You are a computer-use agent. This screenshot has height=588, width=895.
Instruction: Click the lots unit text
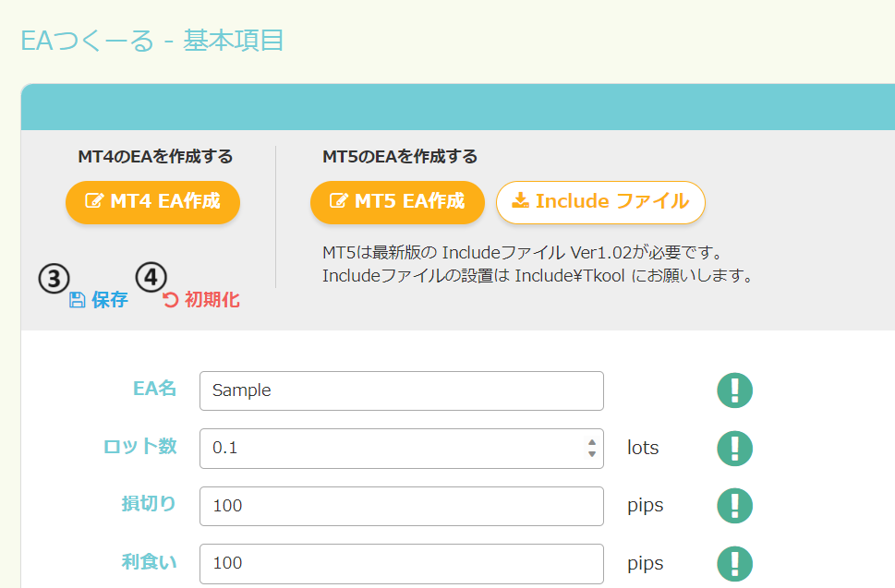643,448
